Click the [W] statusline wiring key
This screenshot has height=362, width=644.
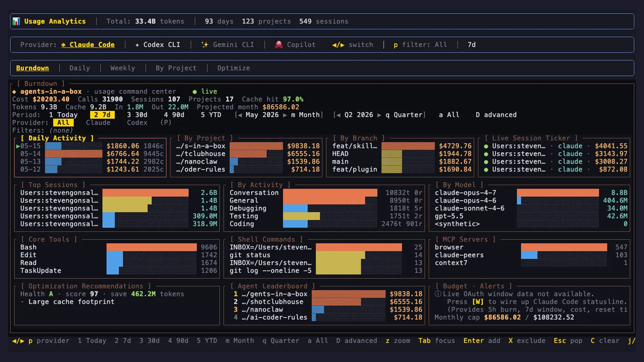coord(478,302)
